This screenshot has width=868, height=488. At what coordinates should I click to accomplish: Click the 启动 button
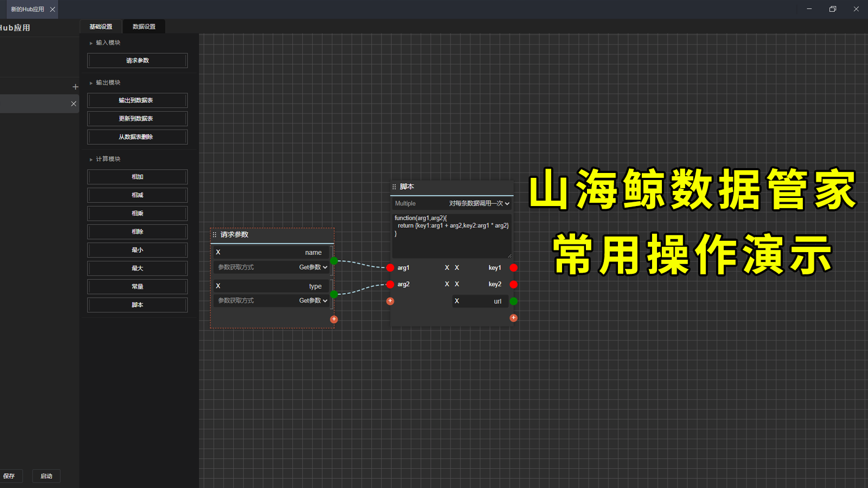coord(47,476)
